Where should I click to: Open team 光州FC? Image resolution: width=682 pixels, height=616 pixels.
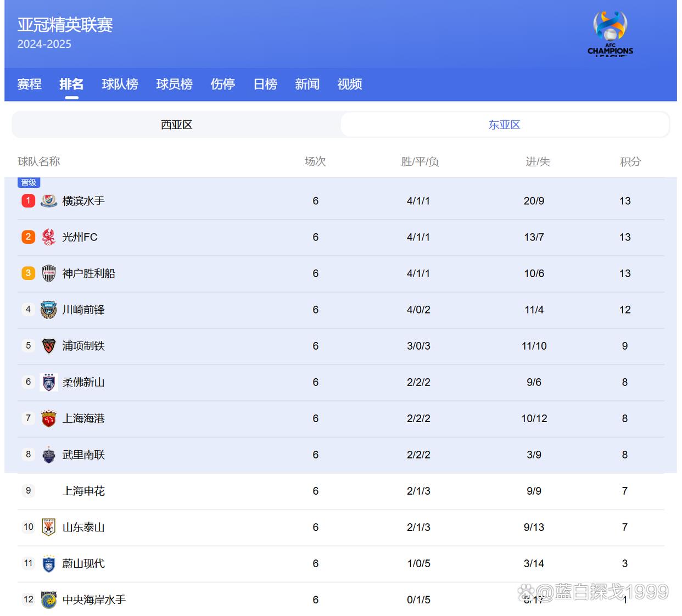pyautogui.click(x=80, y=237)
